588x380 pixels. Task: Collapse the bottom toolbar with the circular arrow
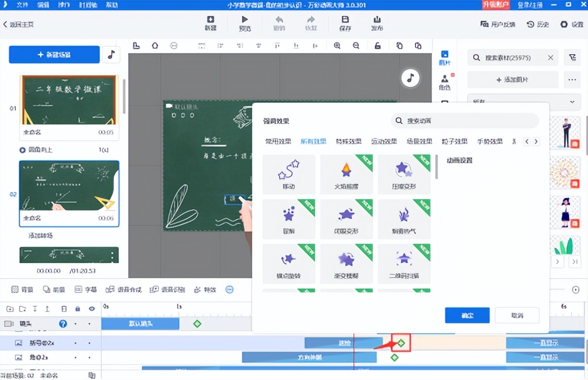point(230,290)
